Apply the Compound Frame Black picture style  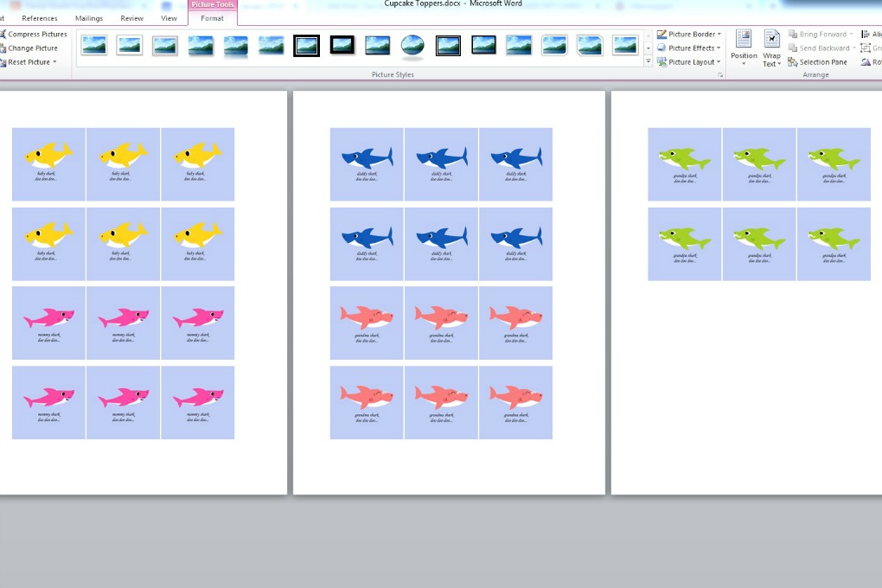point(448,46)
